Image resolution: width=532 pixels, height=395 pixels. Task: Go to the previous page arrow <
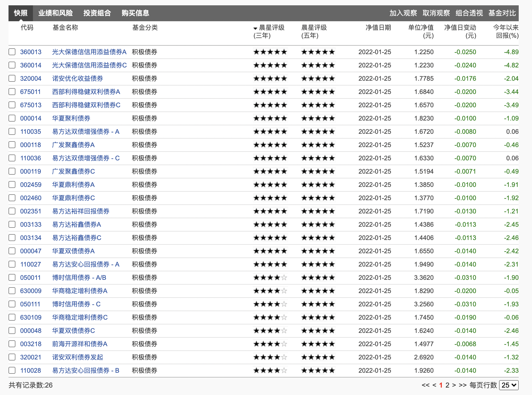tap(434, 385)
